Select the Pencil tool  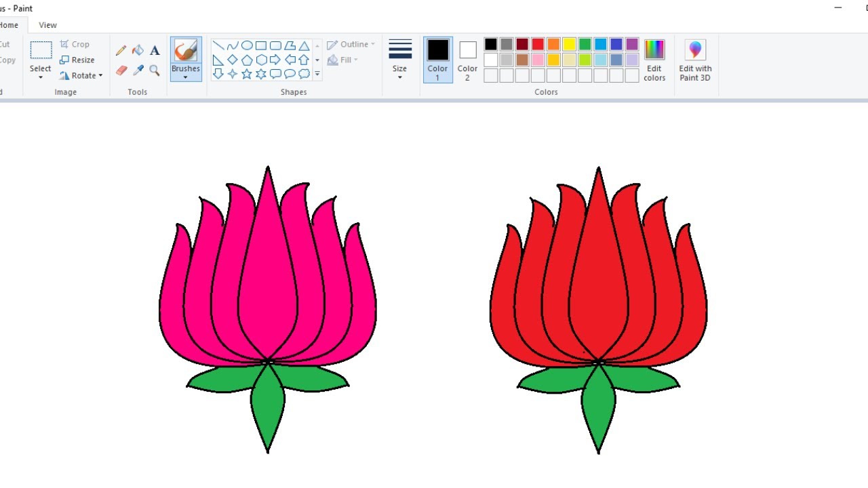pyautogui.click(x=121, y=51)
